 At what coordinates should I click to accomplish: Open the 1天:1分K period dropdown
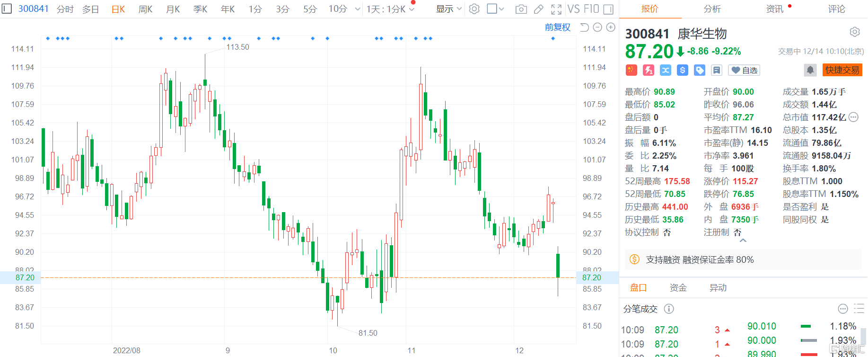[x=390, y=9]
